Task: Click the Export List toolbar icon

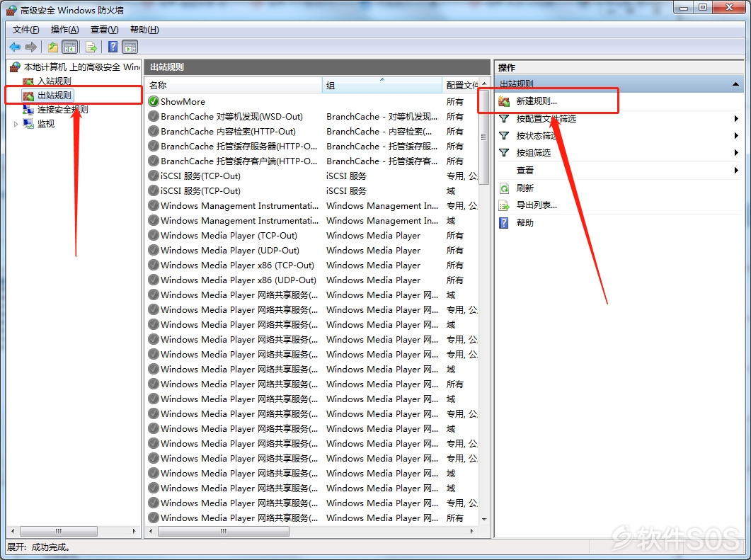Action: coord(91,47)
